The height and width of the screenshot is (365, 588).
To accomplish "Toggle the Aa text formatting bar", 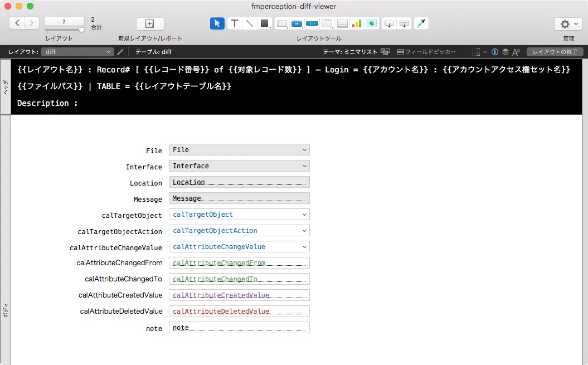I will (x=516, y=52).
